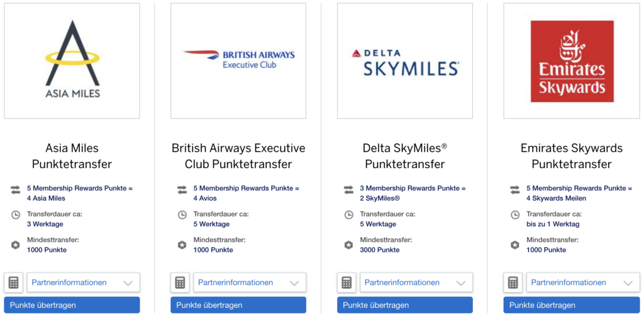Click the Delta SkyMiles logo image
This screenshot has height=319, width=644.
[x=405, y=61]
